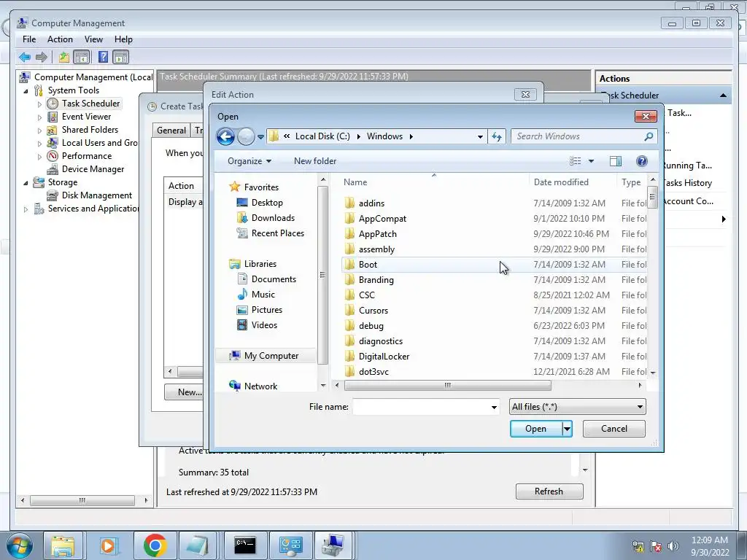
Task: Click New folder in Open dialog
Action: [315, 161]
